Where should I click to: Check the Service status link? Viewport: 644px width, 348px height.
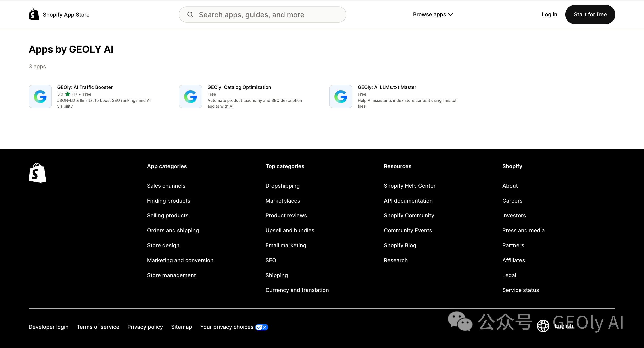(521, 290)
